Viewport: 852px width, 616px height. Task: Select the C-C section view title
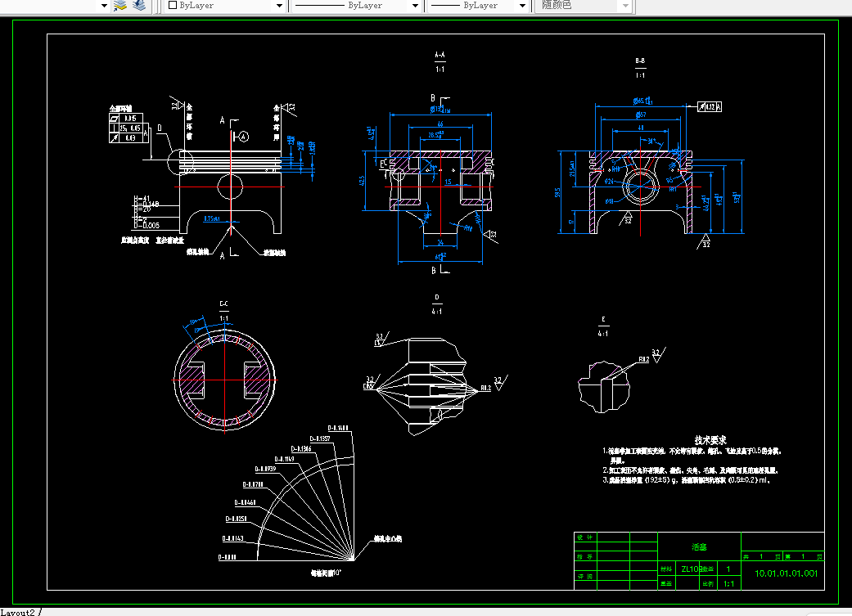pyautogui.click(x=224, y=304)
